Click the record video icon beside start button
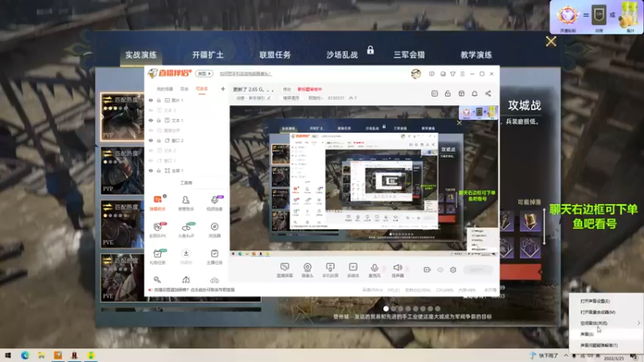Screen dimensions: 644x362 click(427, 269)
